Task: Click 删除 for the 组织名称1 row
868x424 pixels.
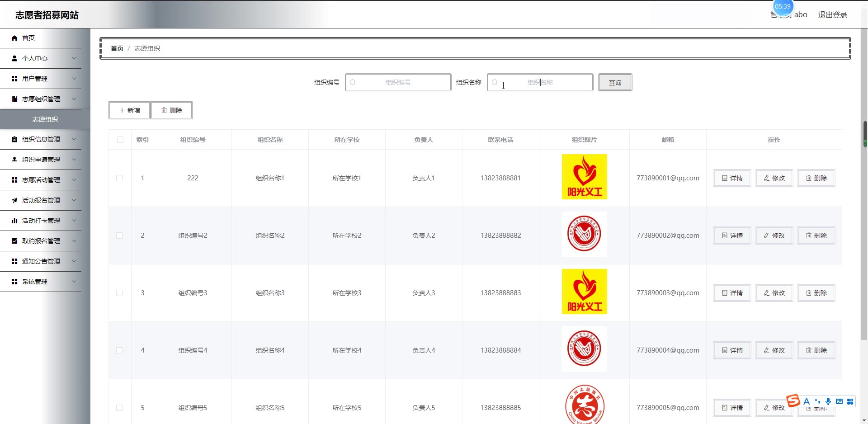Action: [816, 178]
